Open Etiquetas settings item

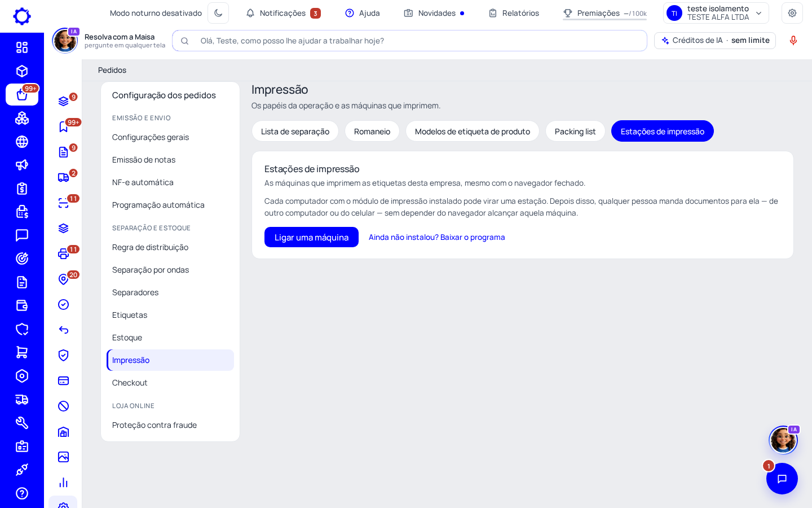pyautogui.click(x=170, y=315)
